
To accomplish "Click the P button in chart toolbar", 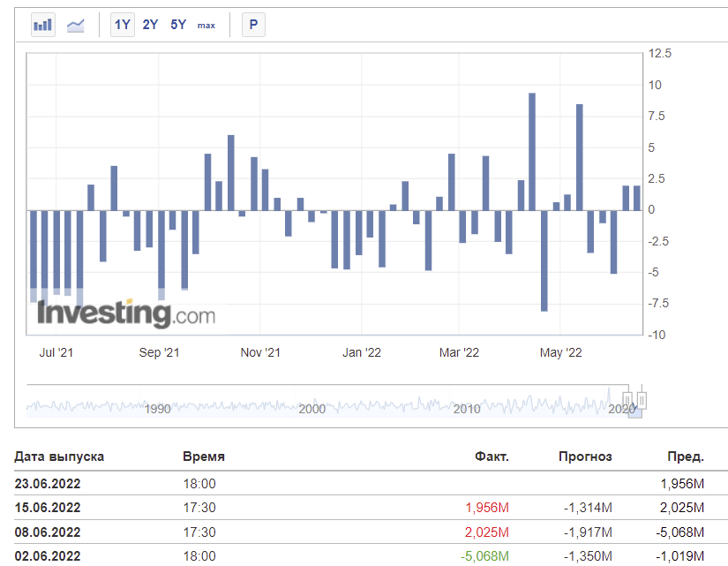I will (x=253, y=25).
